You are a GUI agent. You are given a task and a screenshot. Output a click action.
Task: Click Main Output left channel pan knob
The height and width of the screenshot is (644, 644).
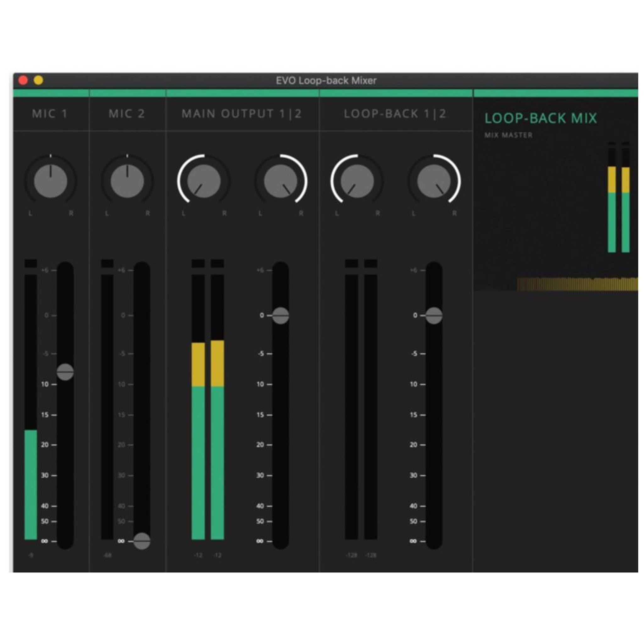click(204, 181)
